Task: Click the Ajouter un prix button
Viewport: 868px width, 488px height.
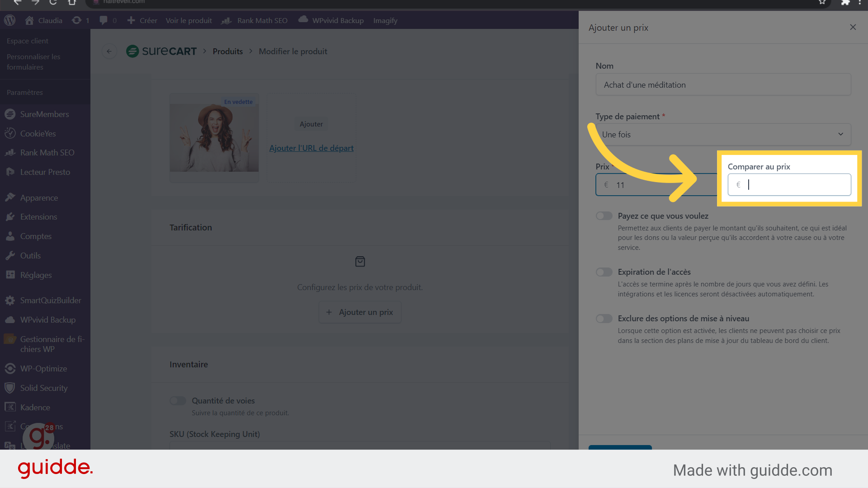Action: click(x=360, y=312)
